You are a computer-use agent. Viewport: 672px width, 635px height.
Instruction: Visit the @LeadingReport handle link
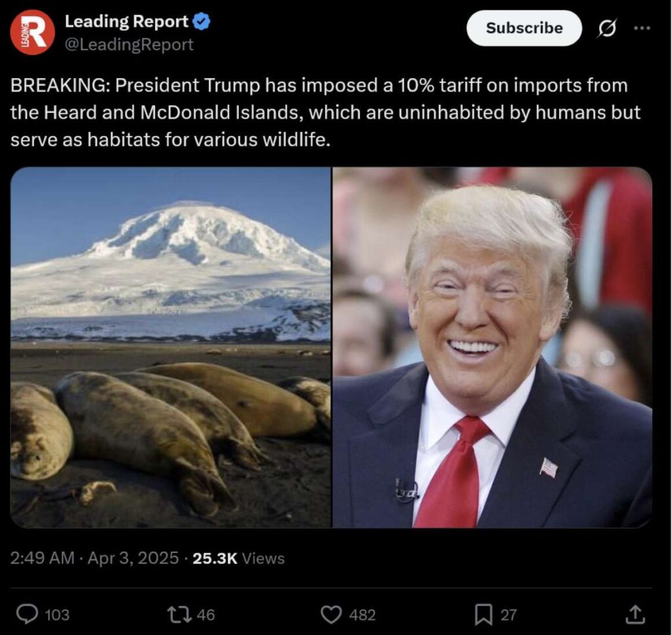pos(129,45)
